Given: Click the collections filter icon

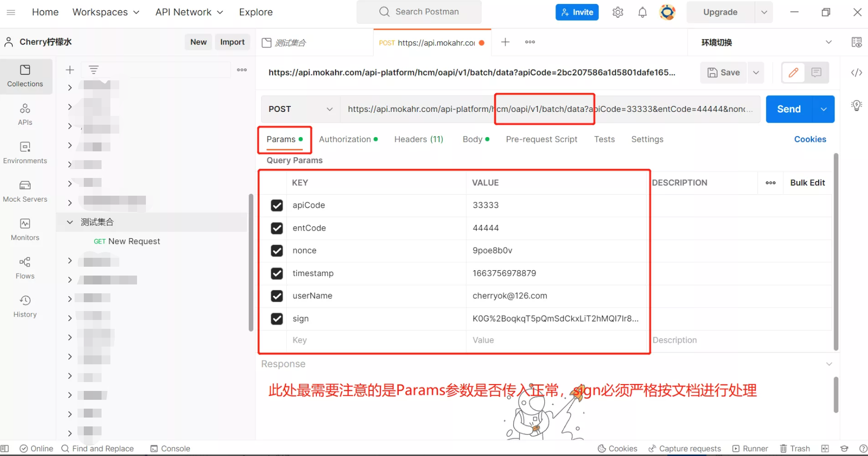Looking at the screenshot, I should 94,70.
